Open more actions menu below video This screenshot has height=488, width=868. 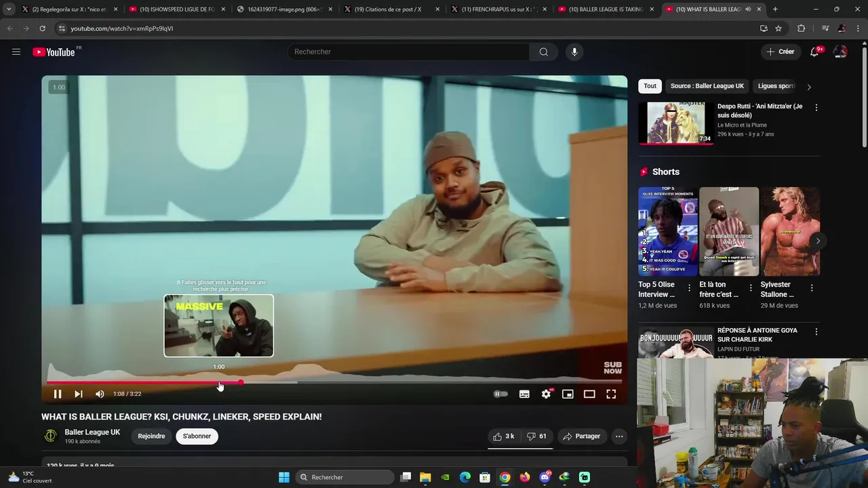tap(619, 436)
